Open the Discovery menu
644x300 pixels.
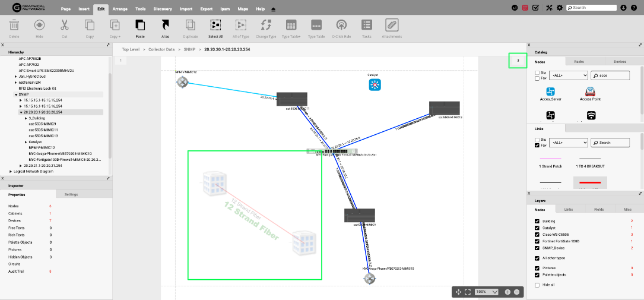click(163, 9)
